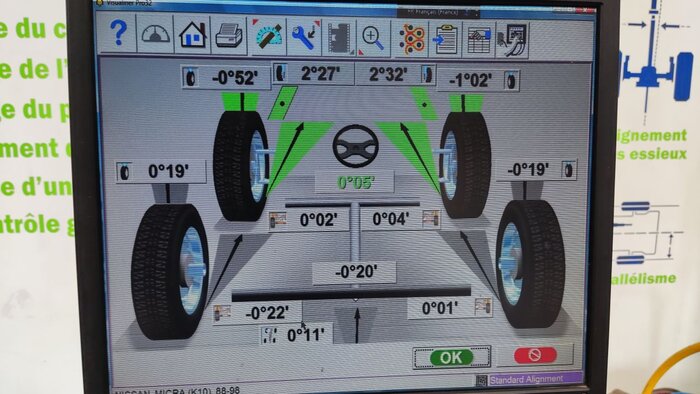Click the tire icon beside 2°27'
700x394 pixels.
click(x=281, y=73)
